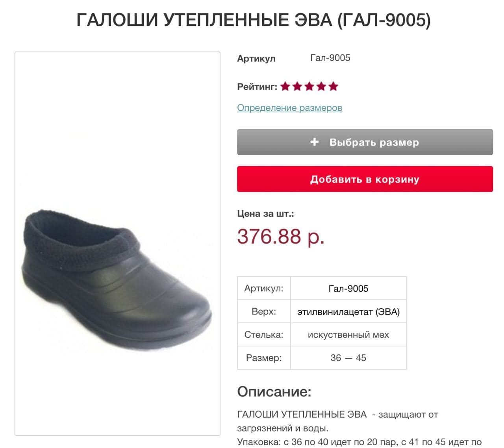Open the Определение размеров link
This screenshot has height=448, width=504.
click(289, 108)
